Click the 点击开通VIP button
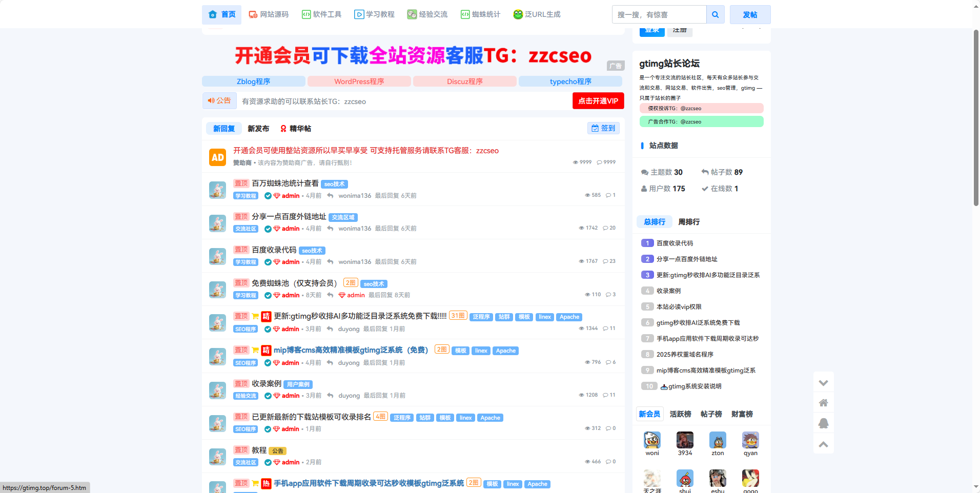The image size is (980, 493). point(598,101)
